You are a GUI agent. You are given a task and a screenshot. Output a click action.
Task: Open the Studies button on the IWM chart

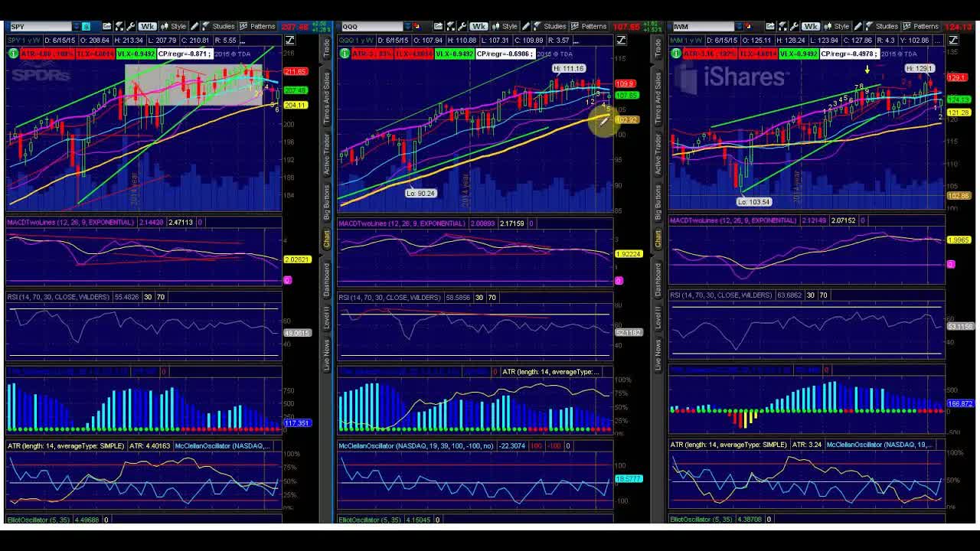tap(880, 26)
